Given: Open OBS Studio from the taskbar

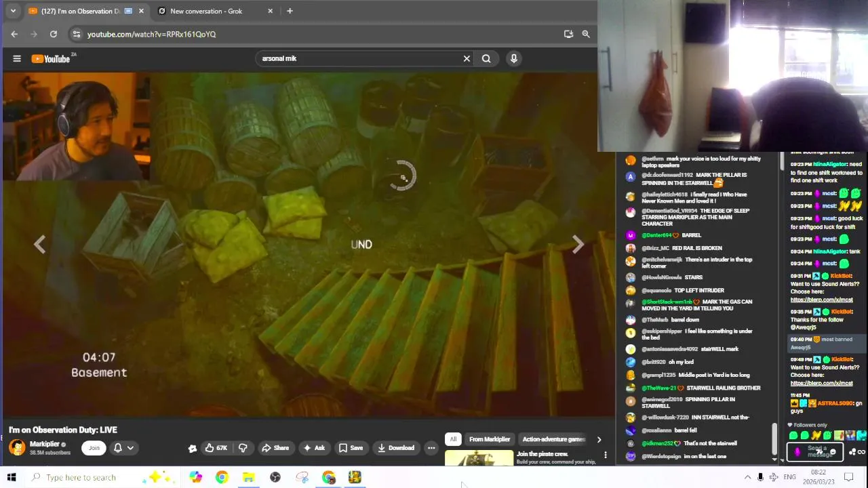Looking at the screenshot, I should point(275,477).
